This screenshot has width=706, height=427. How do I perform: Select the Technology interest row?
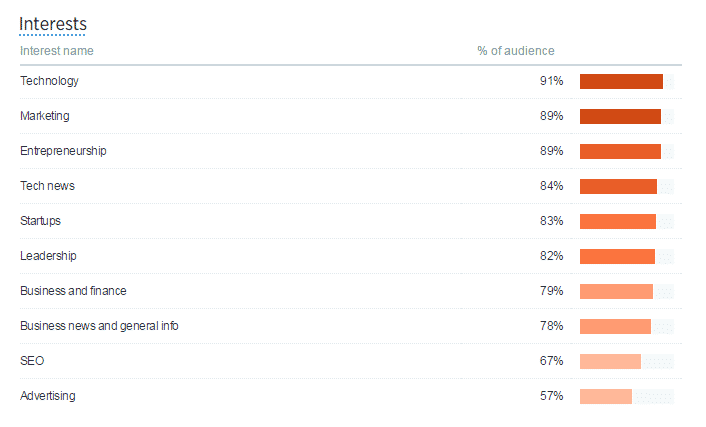(351, 81)
